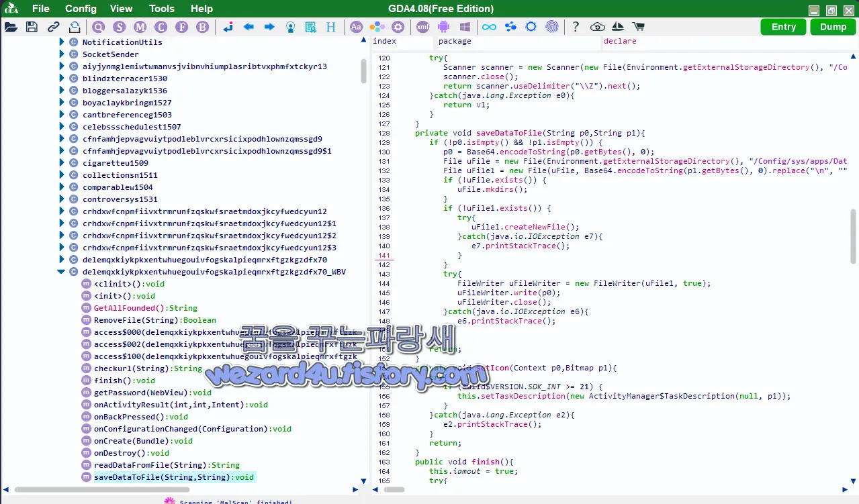Select the RemoveFile(String):Boolean method
Screen dimensions: 859x504
[155, 320]
